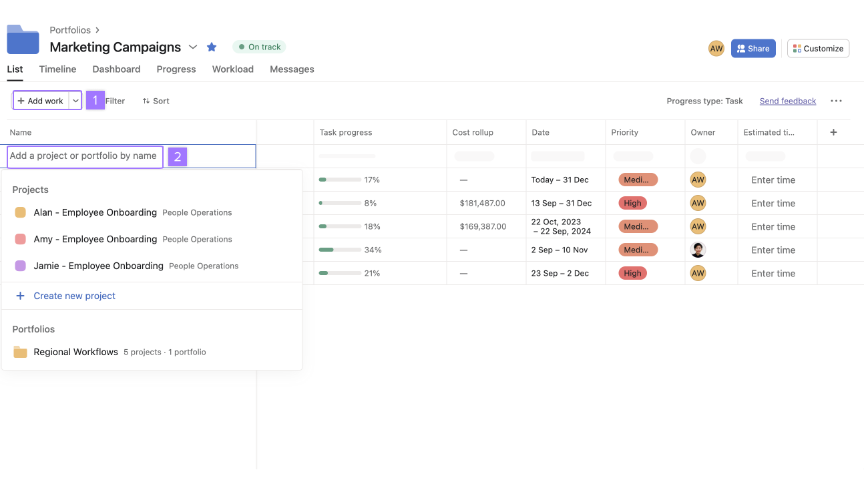The width and height of the screenshot is (868, 486).
Task: Click the 34% task progress bar
Action: click(335, 250)
